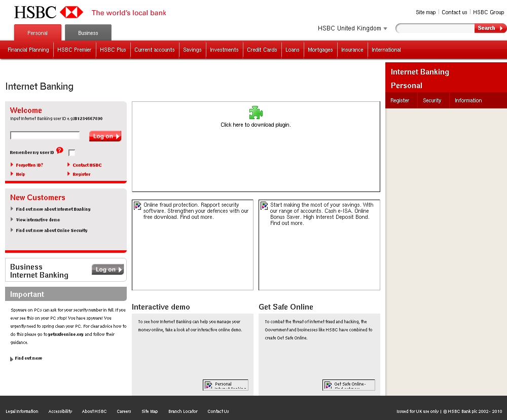The height and width of the screenshot is (420, 507).
Task: Click the red question mark help icon
Action: click(59, 150)
